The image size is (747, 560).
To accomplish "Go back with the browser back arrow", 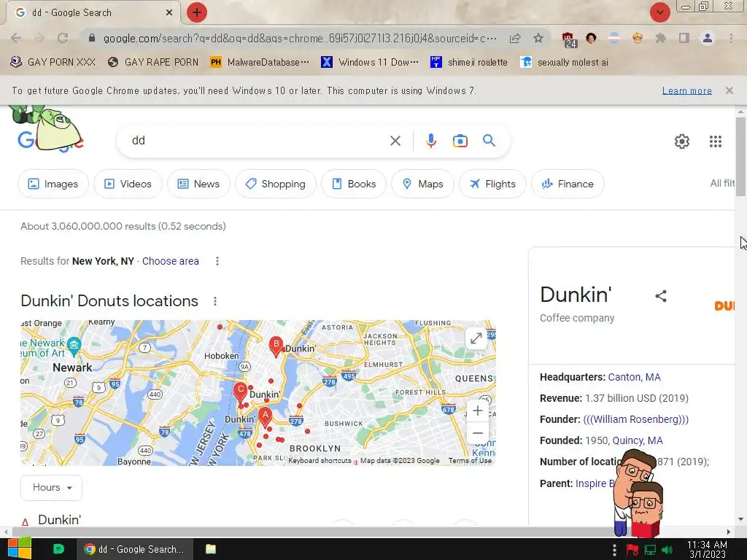I will tap(16, 38).
